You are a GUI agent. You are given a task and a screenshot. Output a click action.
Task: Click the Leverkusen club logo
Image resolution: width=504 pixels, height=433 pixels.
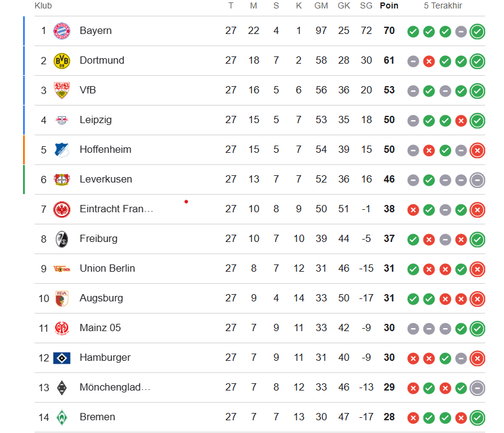[x=62, y=180]
